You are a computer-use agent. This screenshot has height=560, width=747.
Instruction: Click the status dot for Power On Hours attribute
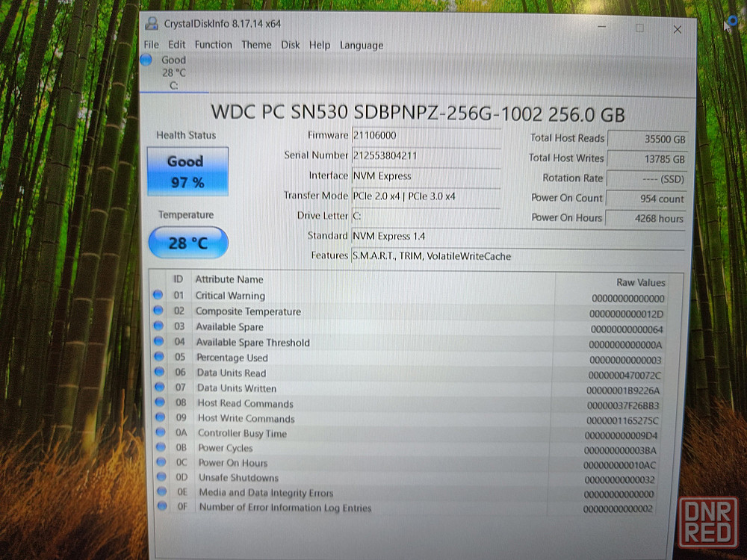point(161,461)
